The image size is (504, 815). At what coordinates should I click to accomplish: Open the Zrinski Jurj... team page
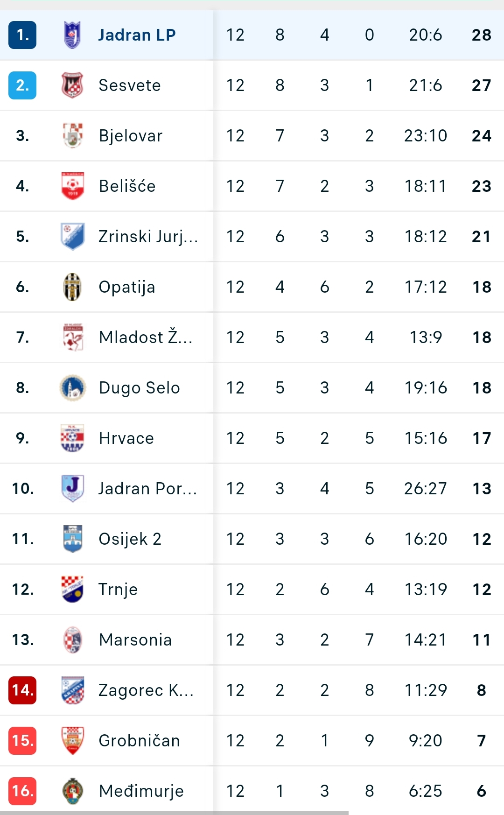148,237
